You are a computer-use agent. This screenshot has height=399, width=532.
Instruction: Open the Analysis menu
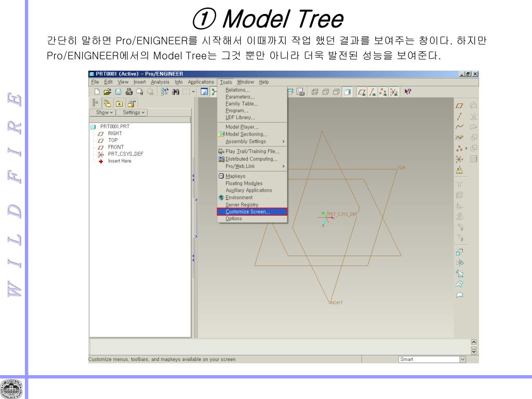click(160, 82)
